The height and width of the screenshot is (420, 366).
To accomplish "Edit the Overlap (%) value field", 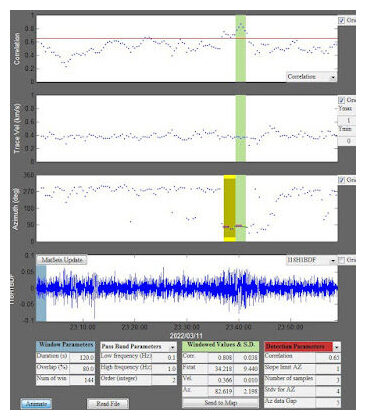I will 82,369.
